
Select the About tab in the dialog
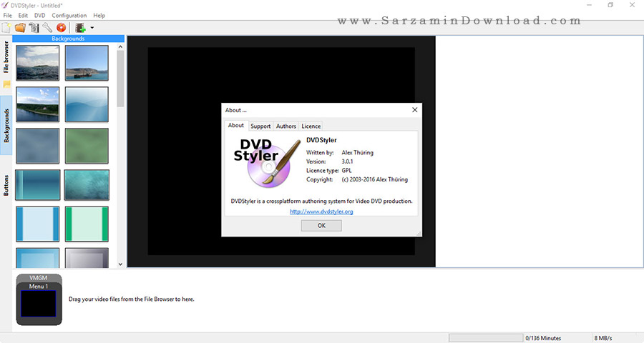pyautogui.click(x=235, y=126)
